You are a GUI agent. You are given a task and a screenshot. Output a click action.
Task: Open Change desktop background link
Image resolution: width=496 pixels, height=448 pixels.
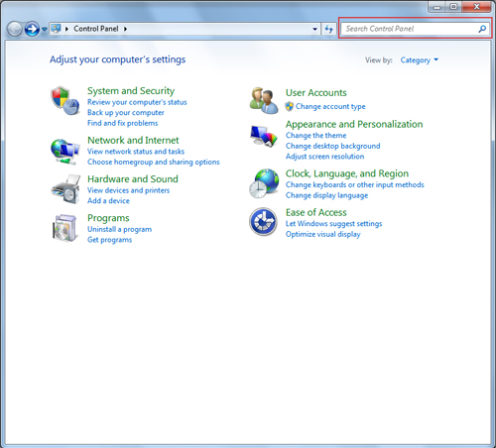coord(332,146)
